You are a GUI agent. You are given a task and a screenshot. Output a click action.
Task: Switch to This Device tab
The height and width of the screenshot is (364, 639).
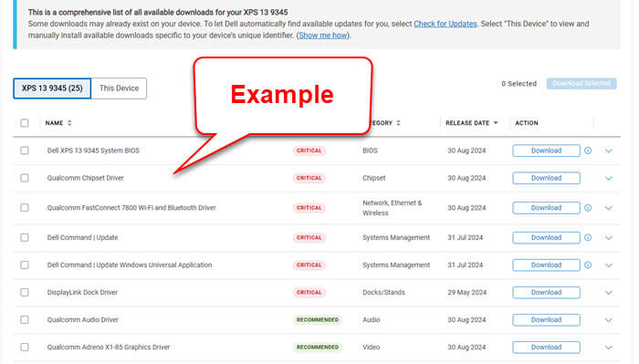coord(119,88)
